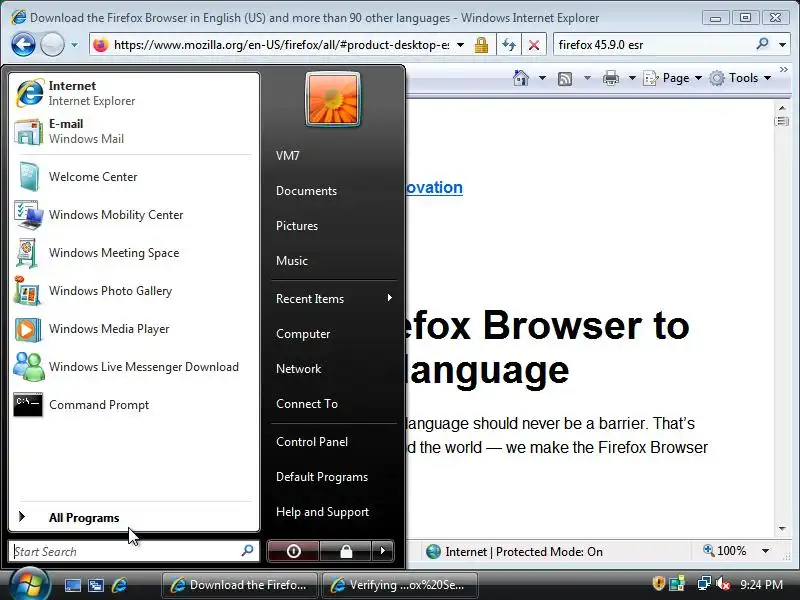
Task: Click the IE search magnifier button
Action: pos(762,44)
